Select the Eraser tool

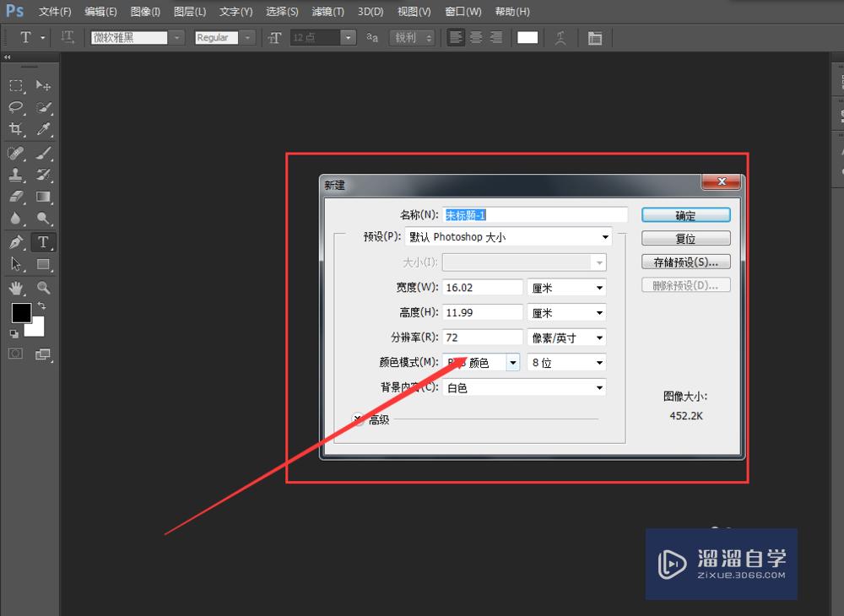pos(16,197)
